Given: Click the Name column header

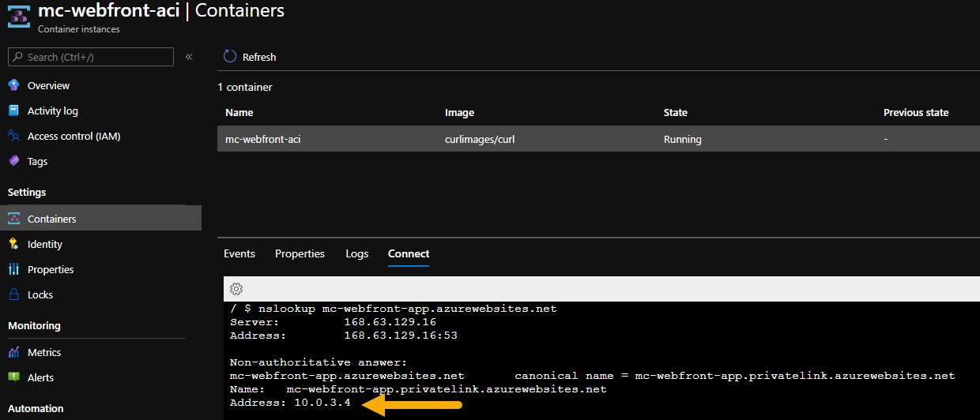Looking at the screenshot, I should coord(239,112).
